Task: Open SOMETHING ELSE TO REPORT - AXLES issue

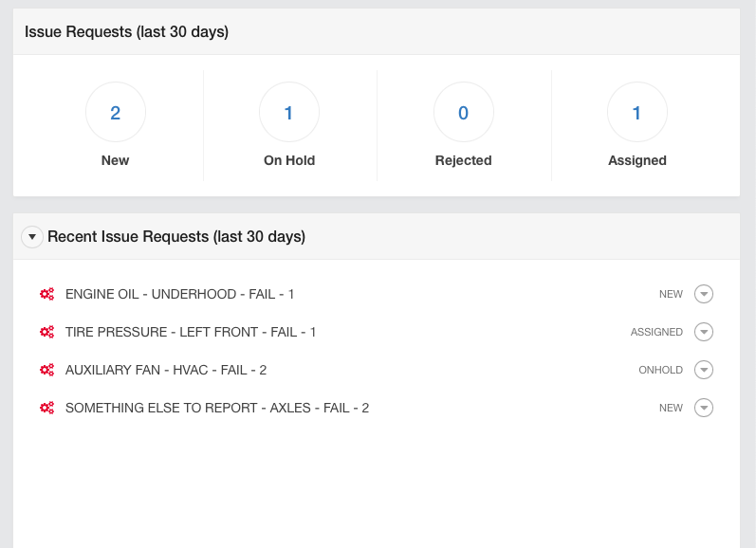Action: click(x=217, y=408)
